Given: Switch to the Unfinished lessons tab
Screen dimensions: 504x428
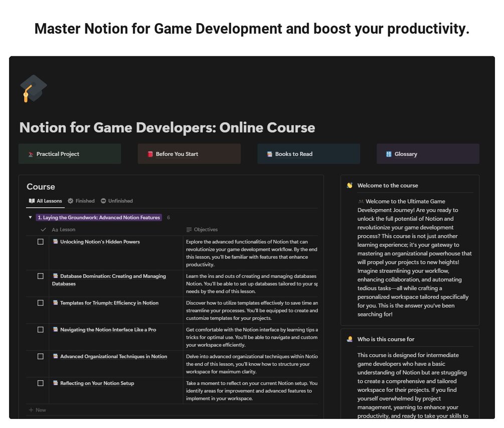Looking at the screenshot, I should coord(117,201).
